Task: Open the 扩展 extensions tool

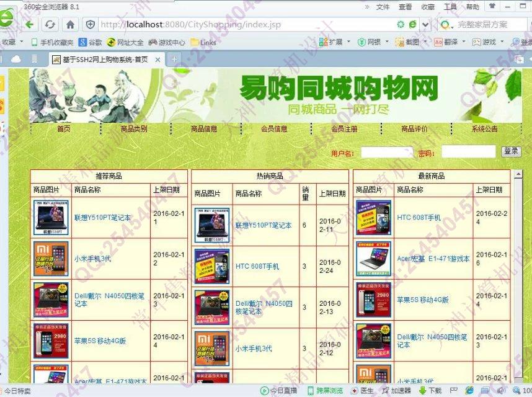Action: click(331, 42)
